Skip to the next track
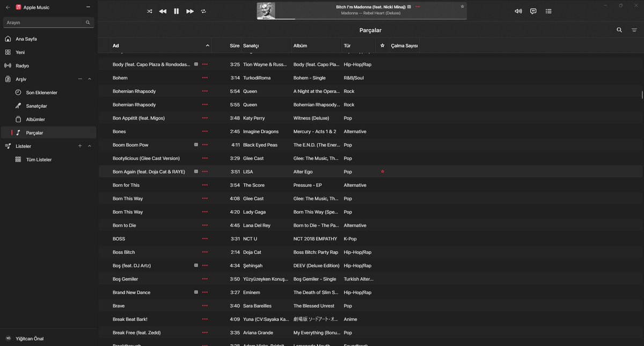 pyautogui.click(x=190, y=11)
